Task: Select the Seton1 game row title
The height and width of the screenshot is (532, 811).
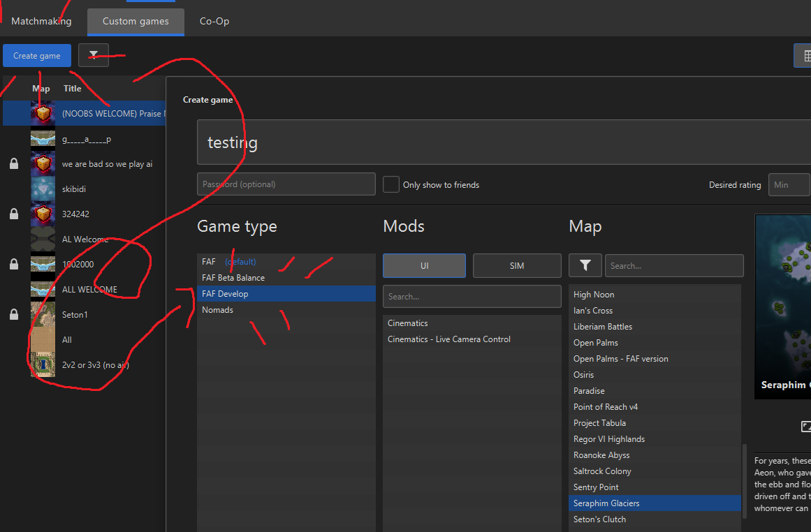Action: [75, 314]
